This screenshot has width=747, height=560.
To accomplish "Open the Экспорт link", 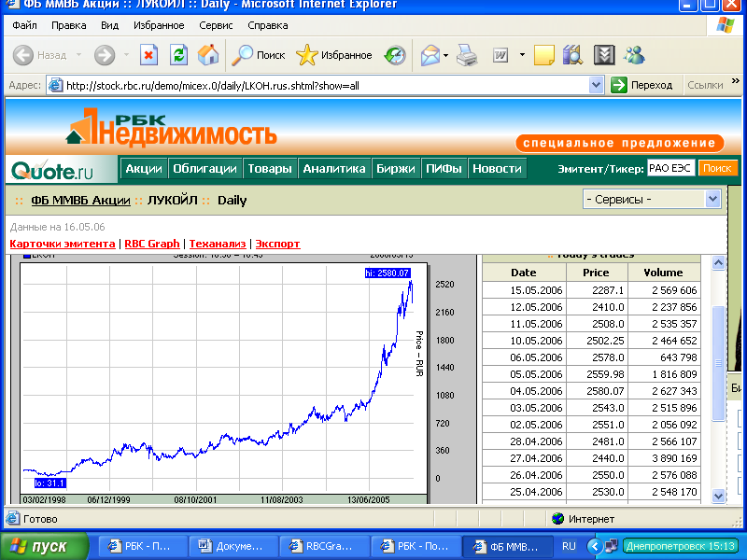I will (277, 244).
